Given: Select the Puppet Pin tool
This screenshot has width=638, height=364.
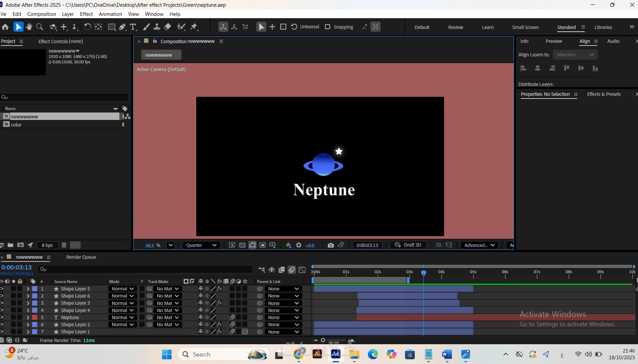Looking at the screenshot, I should 194,27.
